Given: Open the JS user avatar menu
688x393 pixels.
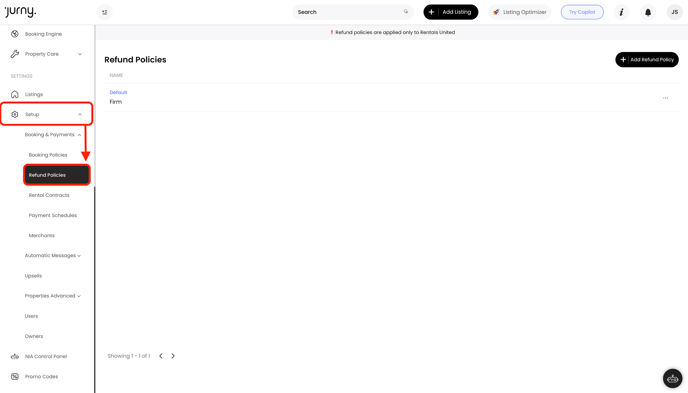Looking at the screenshot, I should (x=674, y=12).
